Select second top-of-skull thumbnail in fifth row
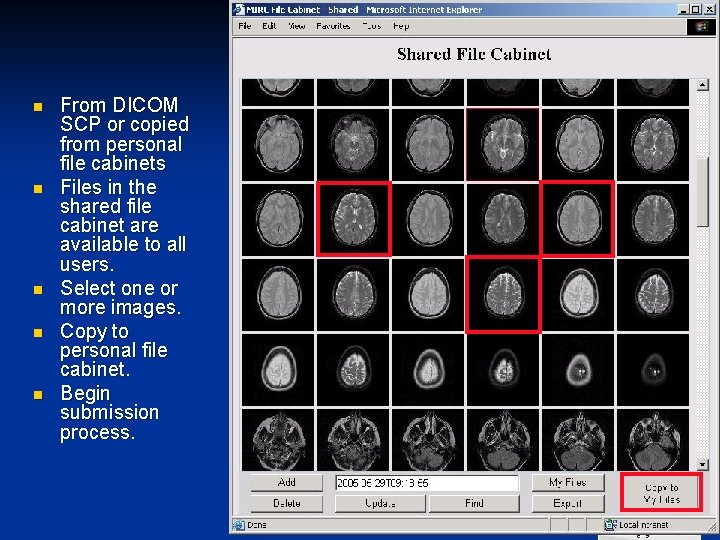 point(353,370)
